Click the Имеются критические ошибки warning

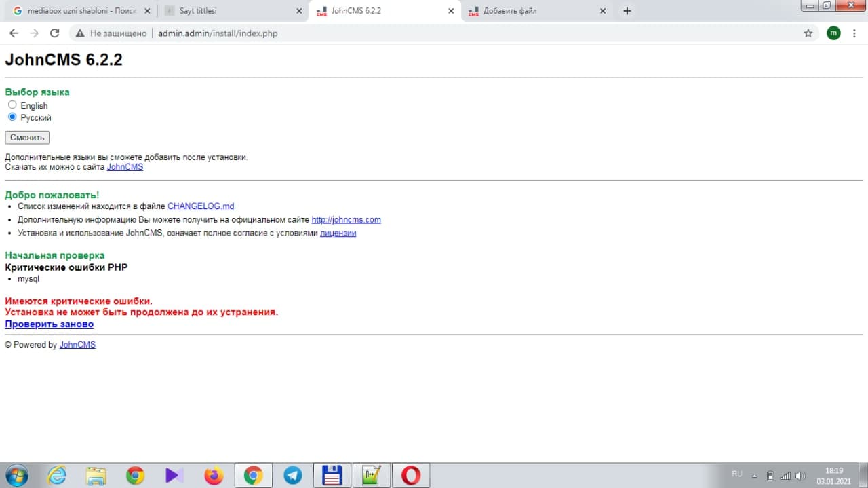pos(79,301)
